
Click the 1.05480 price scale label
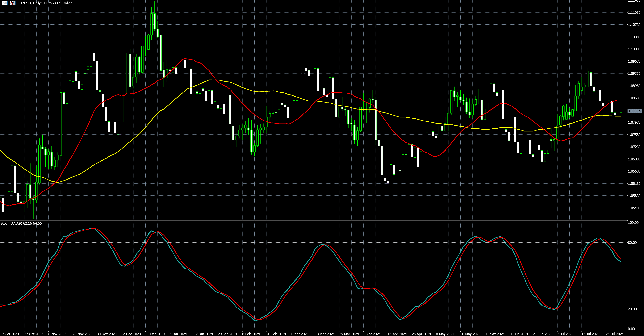tap(634, 208)
